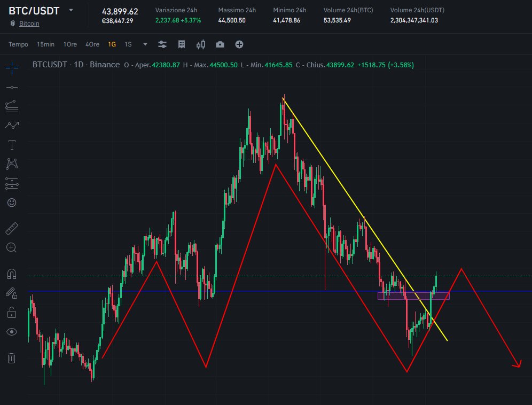The image size is (532, 405).
Task: Expand the BTC/USDT pair dropdown
Action: pos(71,10)
